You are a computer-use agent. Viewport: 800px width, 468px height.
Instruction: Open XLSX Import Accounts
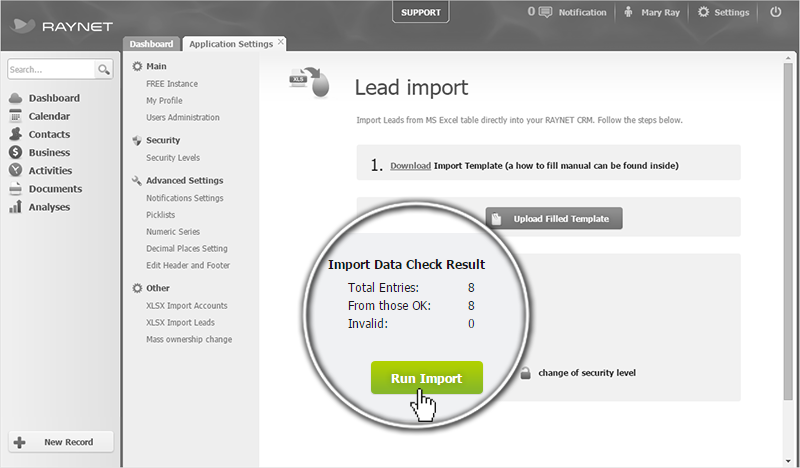(x=187, y=306)
